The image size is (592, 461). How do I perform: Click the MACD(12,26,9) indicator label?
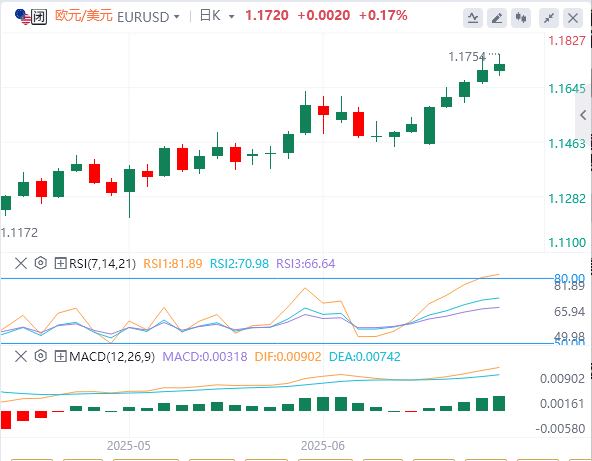click(x=112, y=356)
